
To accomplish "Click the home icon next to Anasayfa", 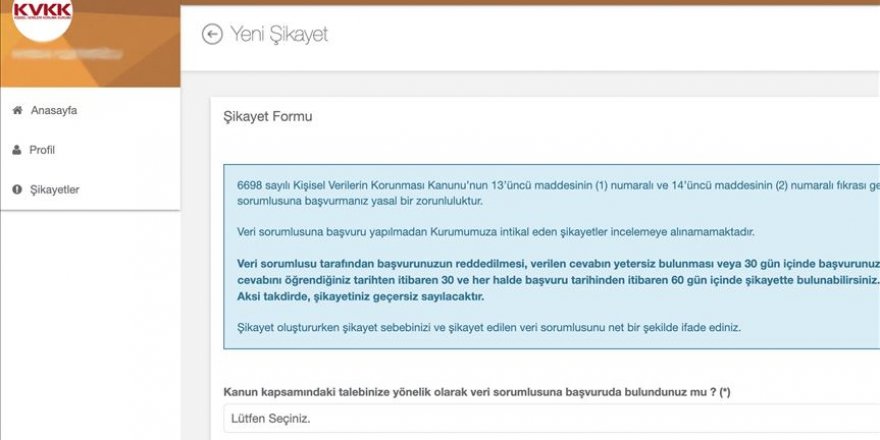I will [17, 111].
